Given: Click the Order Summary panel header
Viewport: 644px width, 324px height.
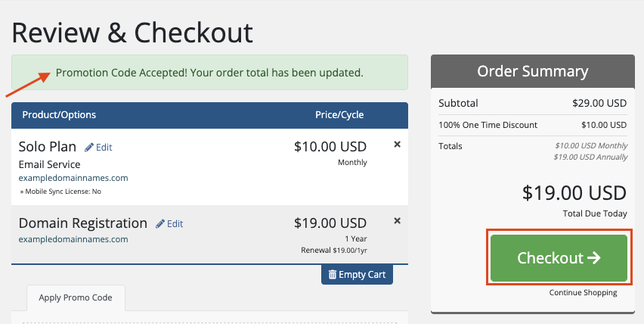Looking at the screenshot, I should pyautogui.click(x=533, y=71).
